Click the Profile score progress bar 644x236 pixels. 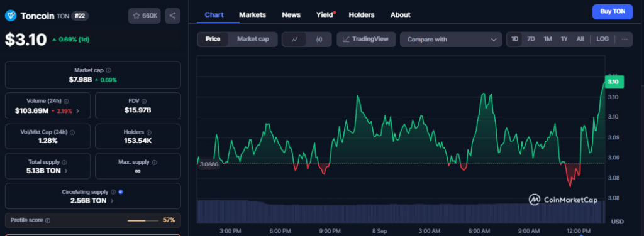(143, 220)
